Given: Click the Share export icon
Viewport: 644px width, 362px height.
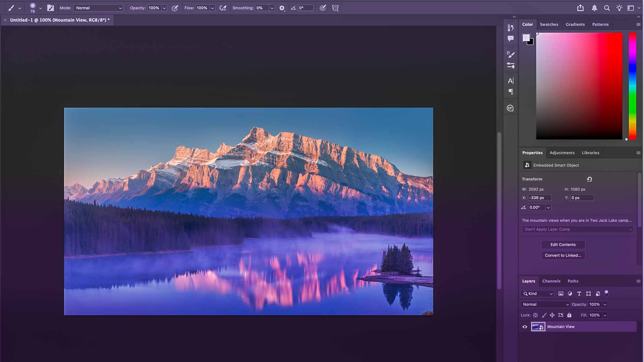Looking at the screenshot, I should click(580, 8).
